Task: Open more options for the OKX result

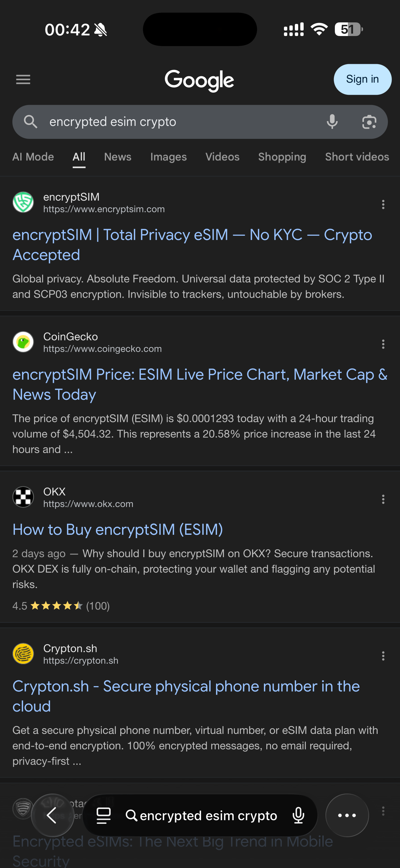Action: 383,499
